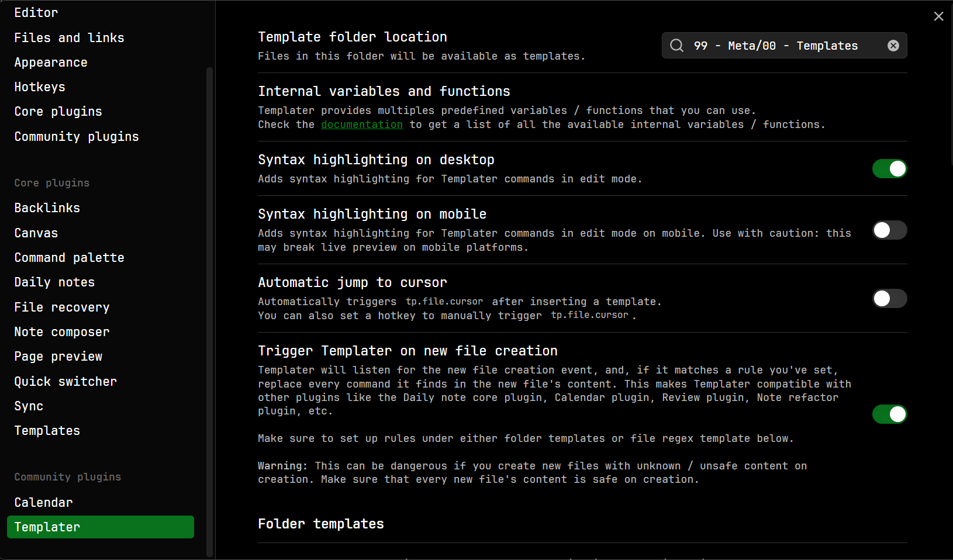Image resolution: width=953 pixels, height=560 pixels.
Task: Go to Community plugins settings
Action: [x=77, y=137]
